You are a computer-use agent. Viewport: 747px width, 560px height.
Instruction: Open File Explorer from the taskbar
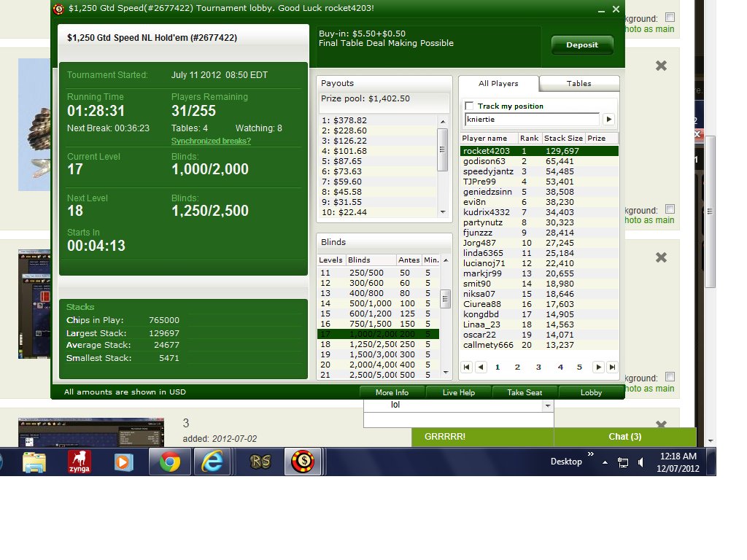click(34, 462)
